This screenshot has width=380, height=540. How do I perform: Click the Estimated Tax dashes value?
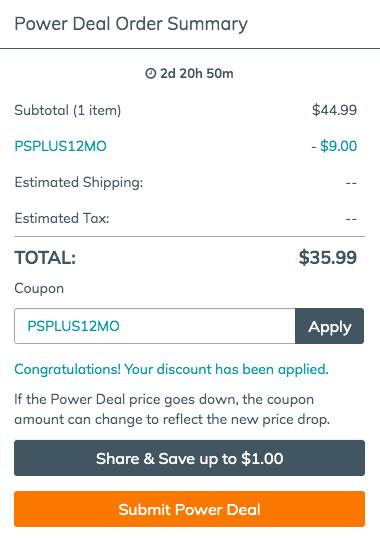click(351, 219)
